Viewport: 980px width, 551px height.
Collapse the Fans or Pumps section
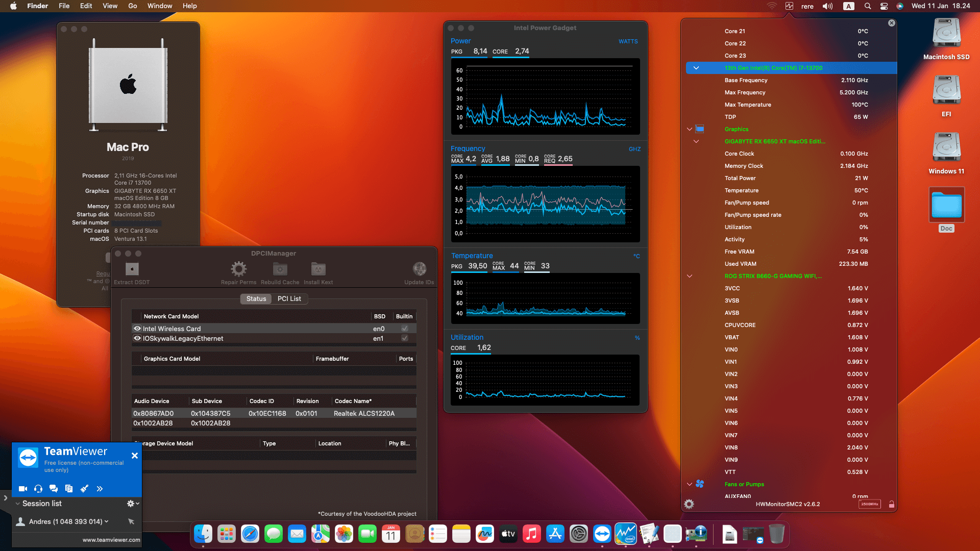(690, 484)
